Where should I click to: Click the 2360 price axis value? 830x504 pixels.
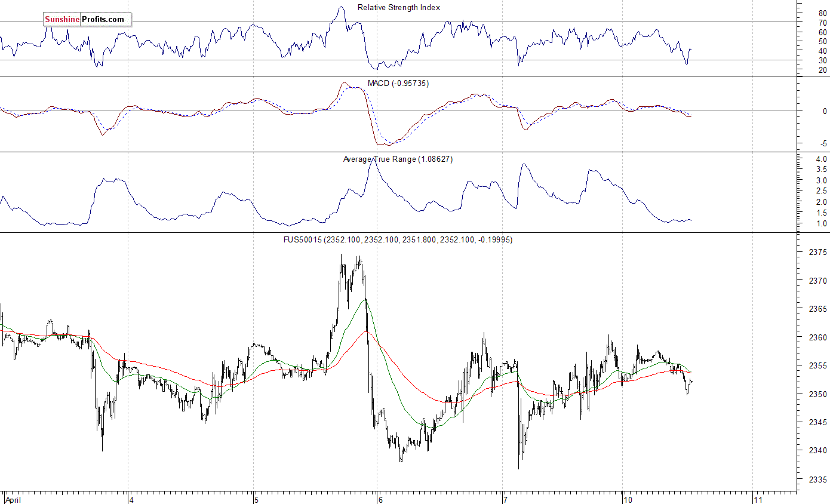817,337
